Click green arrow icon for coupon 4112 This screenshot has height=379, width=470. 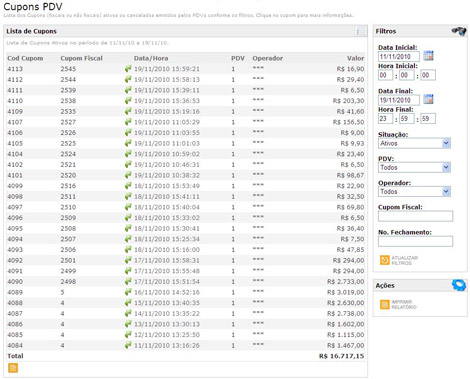tap(128, 79)
